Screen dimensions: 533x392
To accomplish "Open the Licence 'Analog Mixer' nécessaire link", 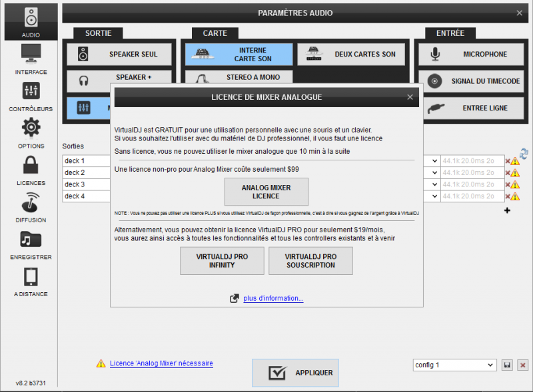I will pos(161,363).
